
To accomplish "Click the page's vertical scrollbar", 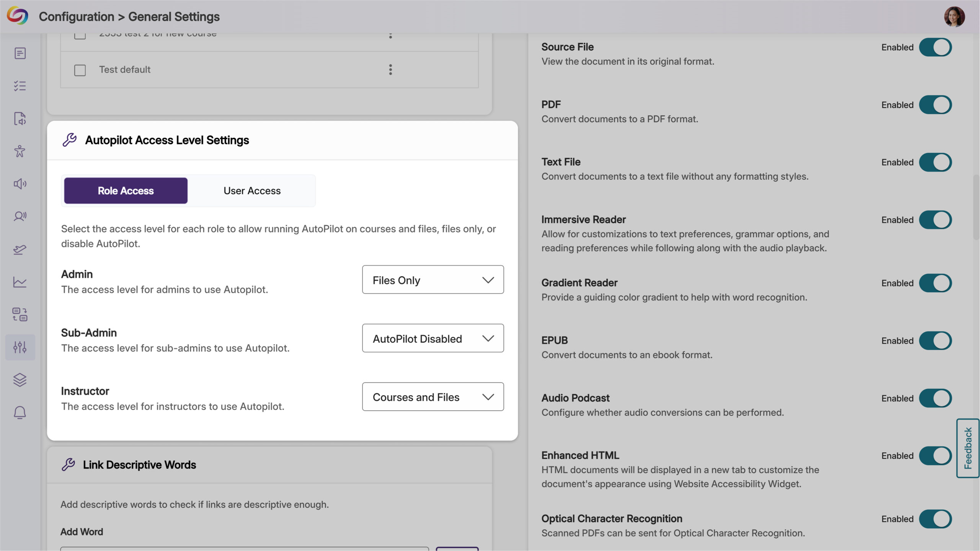I will pos(976,207).
